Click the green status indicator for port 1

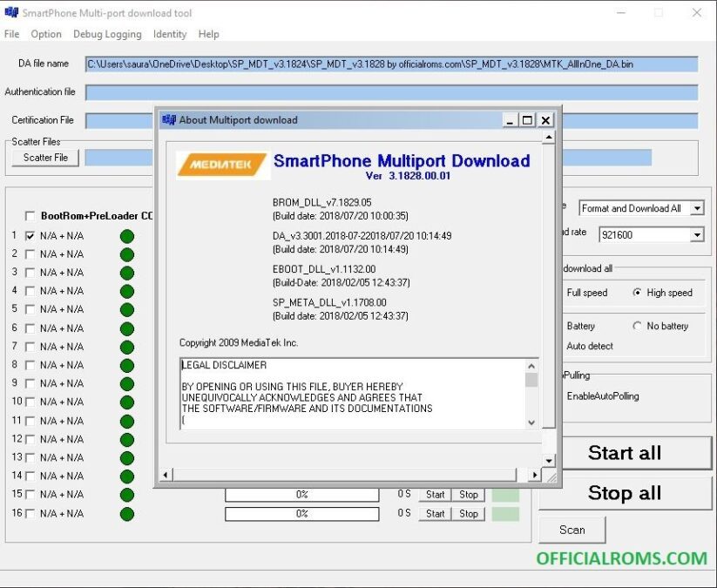click(x=127, y=236)
